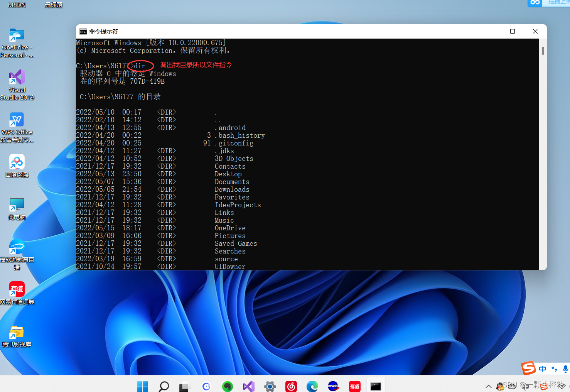The image size is (570, 392).
Task: Click the QQ penguin tray icon
Action: click(x=500, y=386)
